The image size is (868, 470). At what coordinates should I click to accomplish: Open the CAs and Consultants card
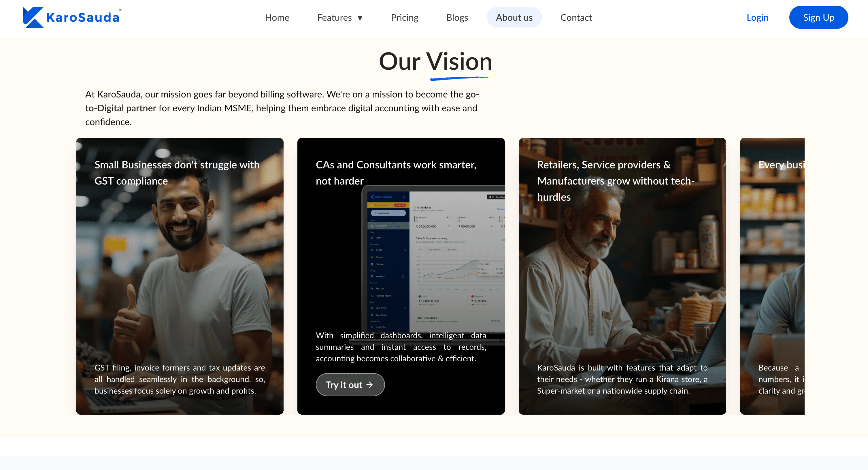click(401, 276)
